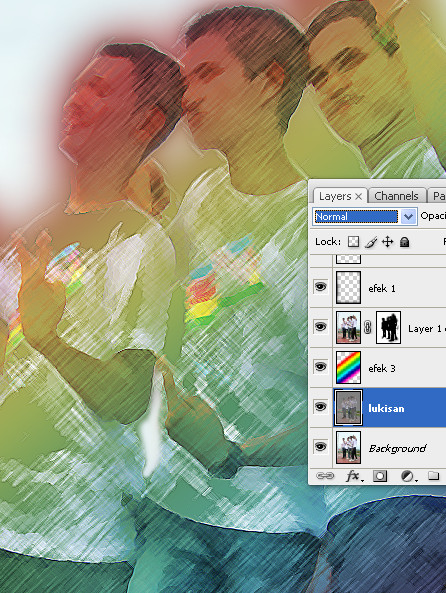
Task: Toggle the Layer 1 mask link icon
Action: tap(368, 328)
